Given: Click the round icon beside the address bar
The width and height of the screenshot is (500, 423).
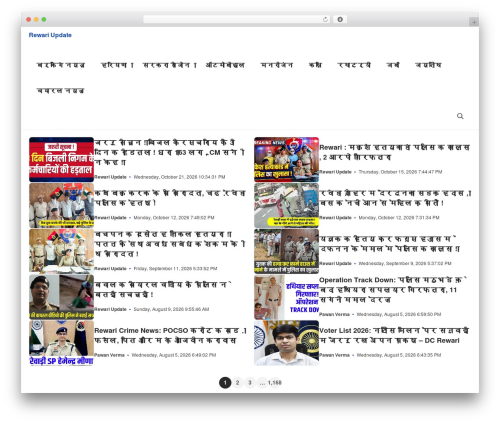Looking at the screenshot, I should 340,20.
